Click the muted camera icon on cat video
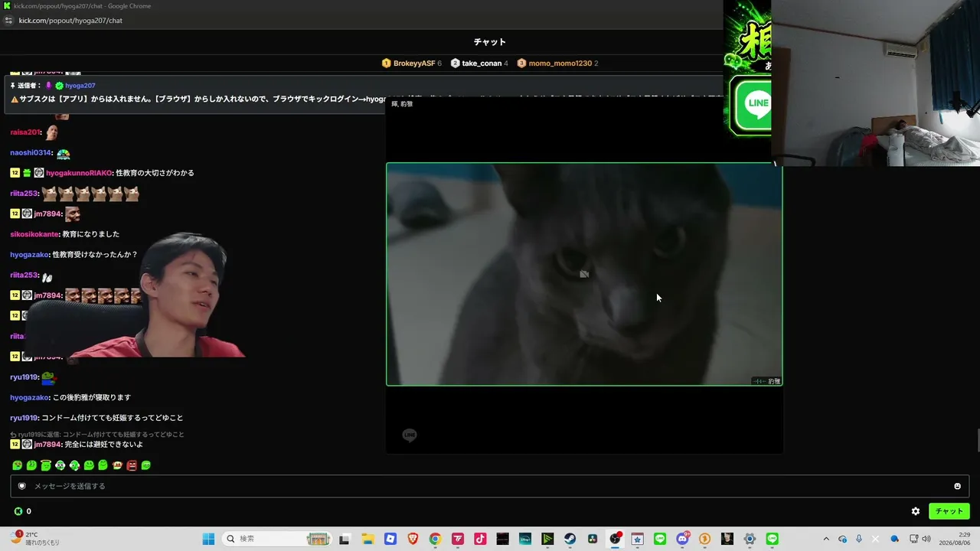 click(584, 274)
